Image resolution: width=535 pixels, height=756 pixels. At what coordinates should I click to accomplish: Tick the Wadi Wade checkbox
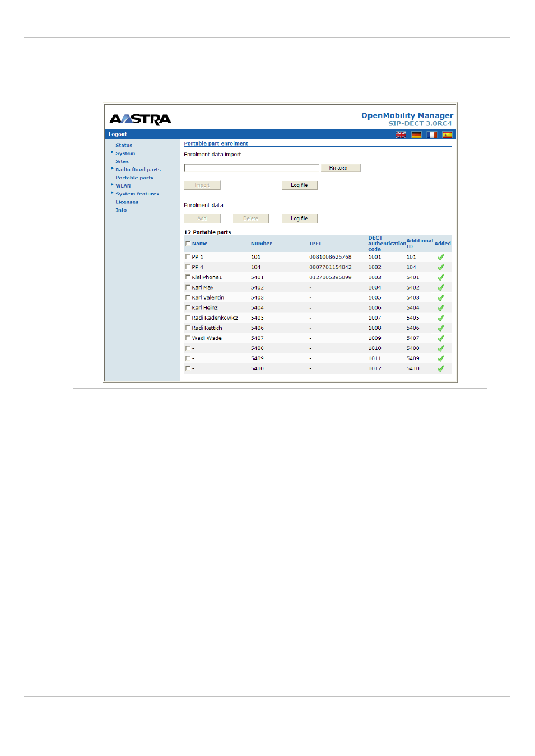click(188, 338)
